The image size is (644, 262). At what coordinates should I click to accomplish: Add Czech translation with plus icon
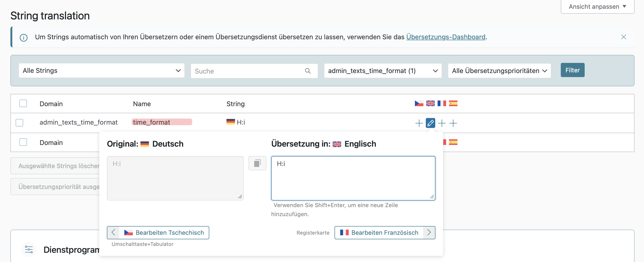pos(419,123)
